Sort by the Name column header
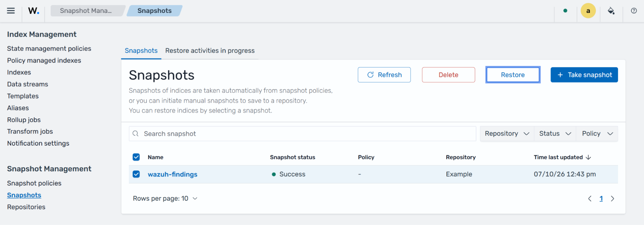Image resolution: width=644 pixels, height=225 pixels. pos(156,157)
